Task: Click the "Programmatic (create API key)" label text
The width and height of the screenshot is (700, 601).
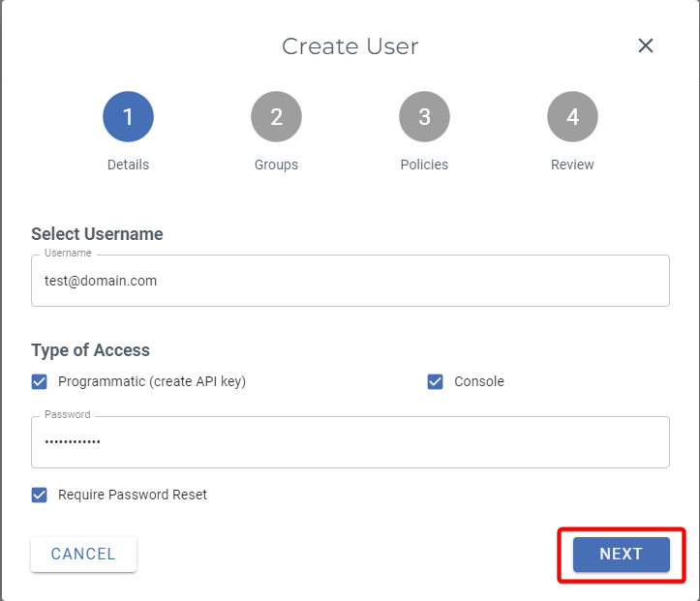Action: tap(152, 381)
